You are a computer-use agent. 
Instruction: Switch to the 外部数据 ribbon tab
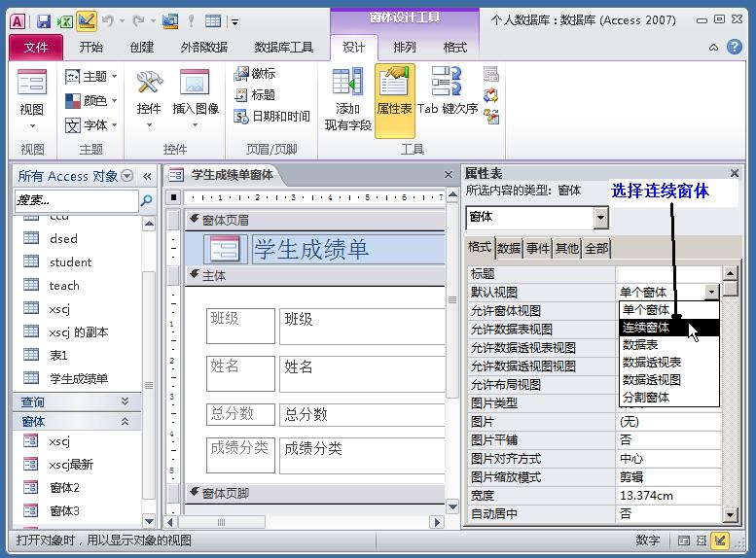pyautogui.click(x=204, y=48)
